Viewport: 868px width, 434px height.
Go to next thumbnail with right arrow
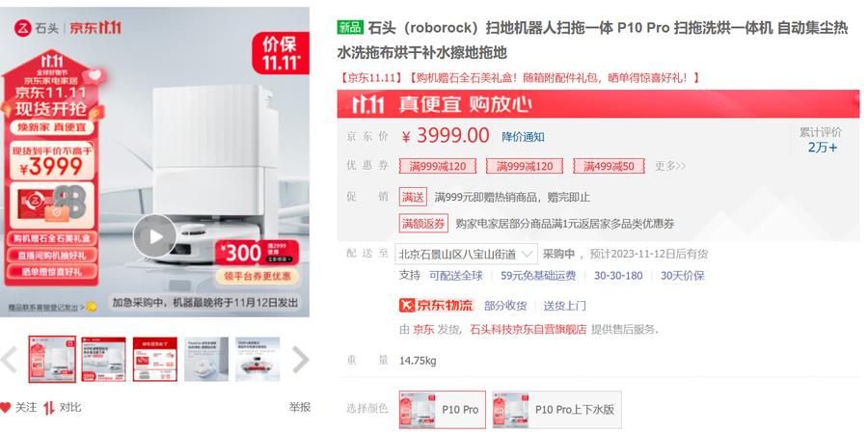click(x=300, y=360)
